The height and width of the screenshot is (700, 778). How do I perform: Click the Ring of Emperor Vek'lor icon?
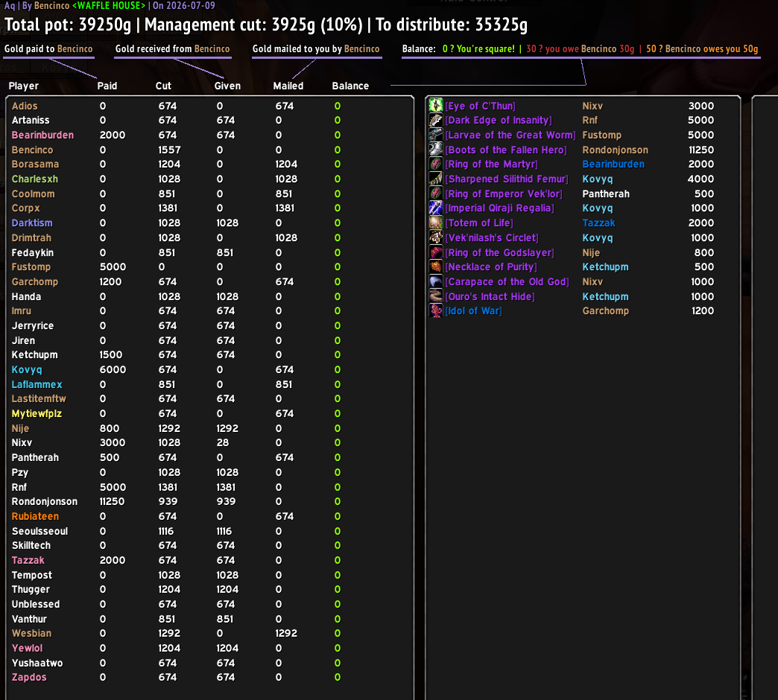(x=436, y=194)
